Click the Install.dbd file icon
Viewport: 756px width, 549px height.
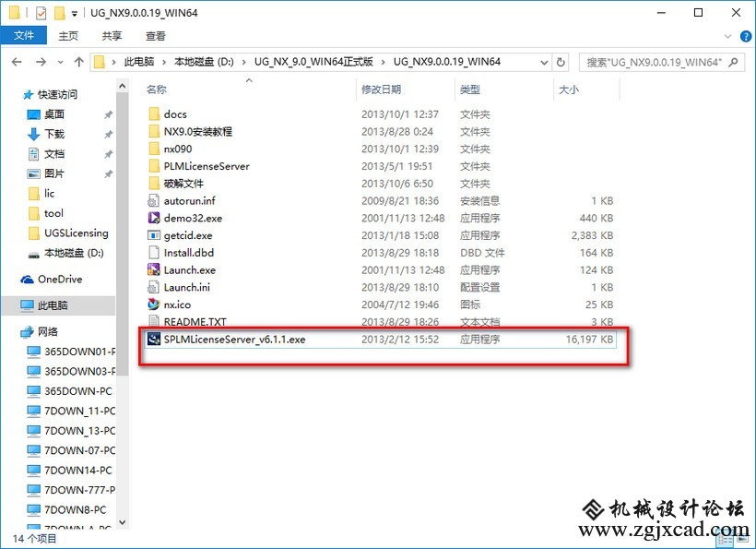(154, 252)
